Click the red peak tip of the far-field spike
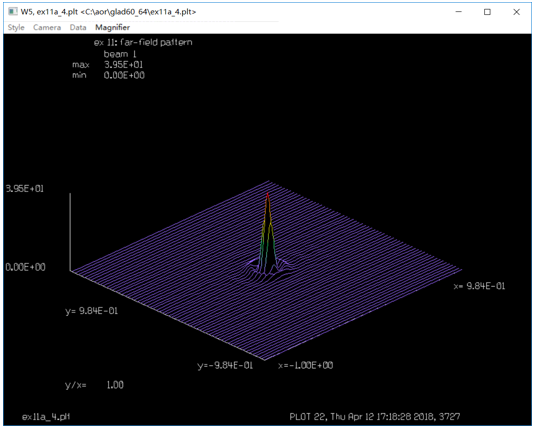The height and width of the screenshot is (429, 535). pos(268,195)
